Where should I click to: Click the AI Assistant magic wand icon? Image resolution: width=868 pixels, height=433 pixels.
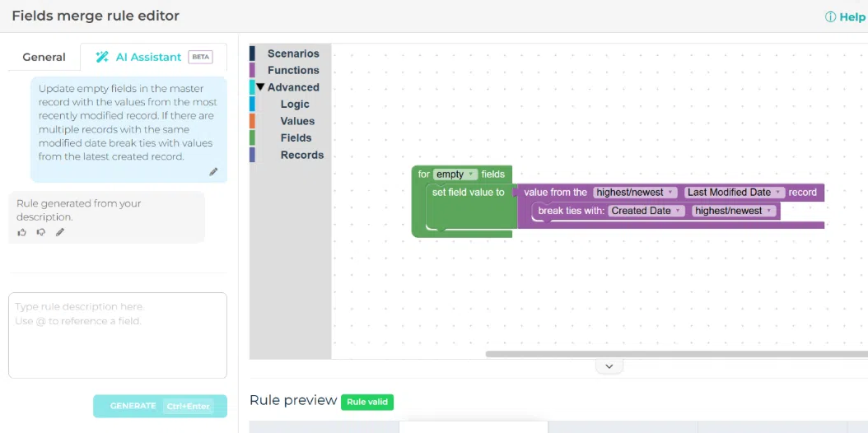click(x=102, y=57)
